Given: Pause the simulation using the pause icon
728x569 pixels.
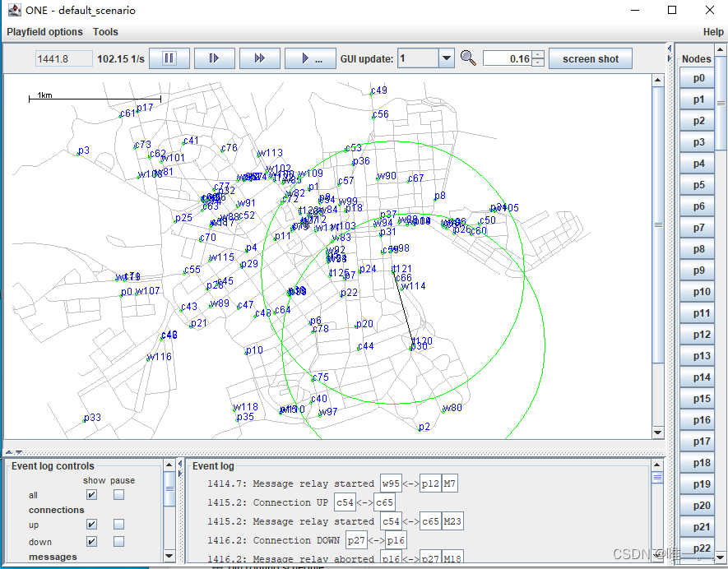Looking at the screenshot, I should click(169, 58).
